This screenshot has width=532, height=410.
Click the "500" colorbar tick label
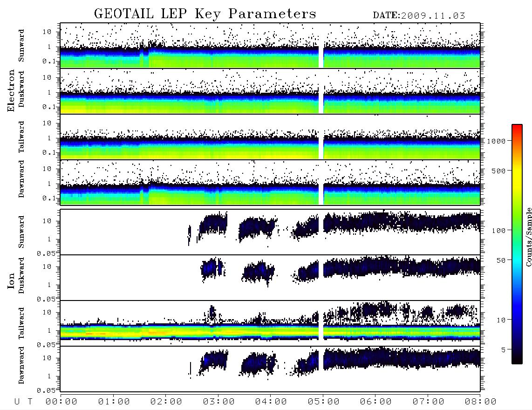click(498, 171)
